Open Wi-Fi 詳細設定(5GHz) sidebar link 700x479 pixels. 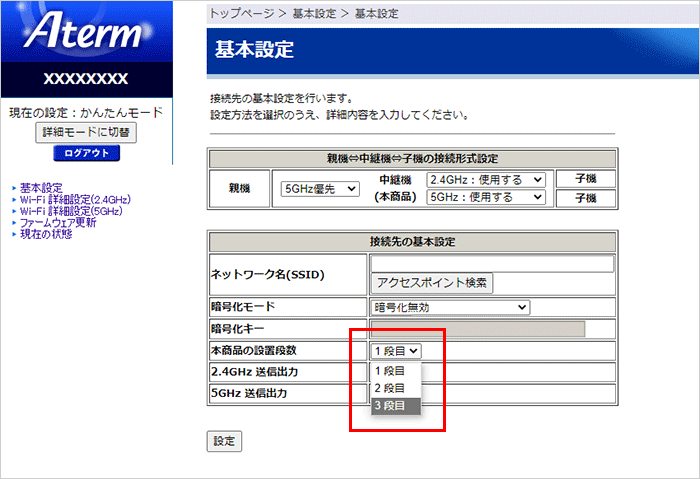coord(71,211)
